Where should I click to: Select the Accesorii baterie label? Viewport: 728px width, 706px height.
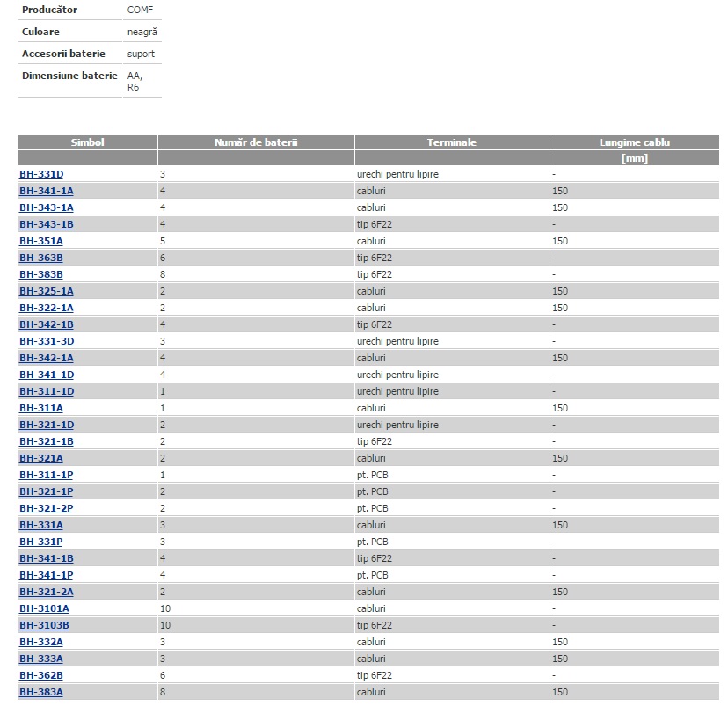tap(63, 54)
